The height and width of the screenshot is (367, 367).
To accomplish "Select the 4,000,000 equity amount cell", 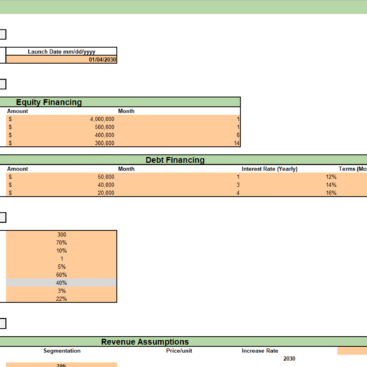I will tap(61, 119).
